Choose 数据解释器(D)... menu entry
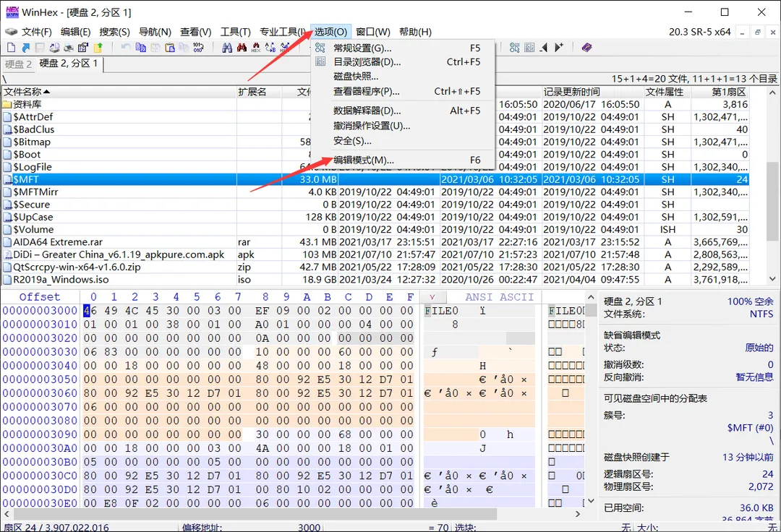 403,111
